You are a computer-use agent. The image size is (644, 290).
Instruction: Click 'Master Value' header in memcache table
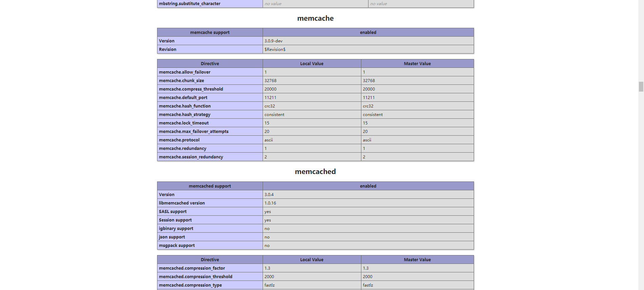click(x=417, y=64)
